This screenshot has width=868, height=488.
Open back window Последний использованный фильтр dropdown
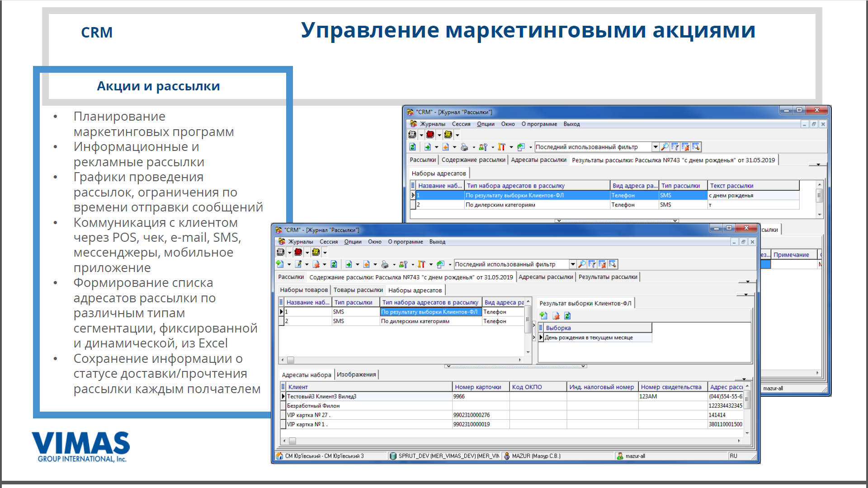coord(655,147)
